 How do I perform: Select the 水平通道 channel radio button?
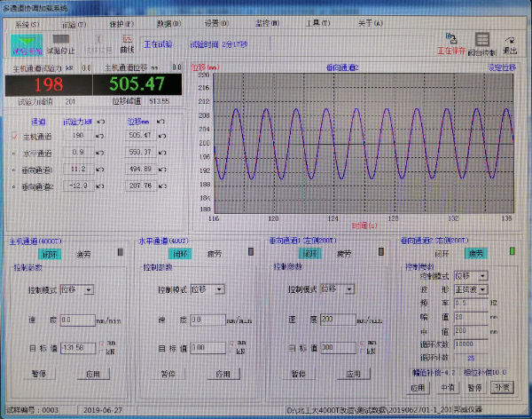[x=13, y=154]
